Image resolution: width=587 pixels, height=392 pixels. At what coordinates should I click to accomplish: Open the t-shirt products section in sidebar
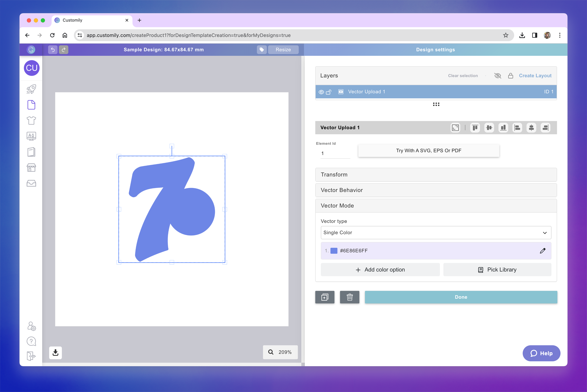point(31,120)
